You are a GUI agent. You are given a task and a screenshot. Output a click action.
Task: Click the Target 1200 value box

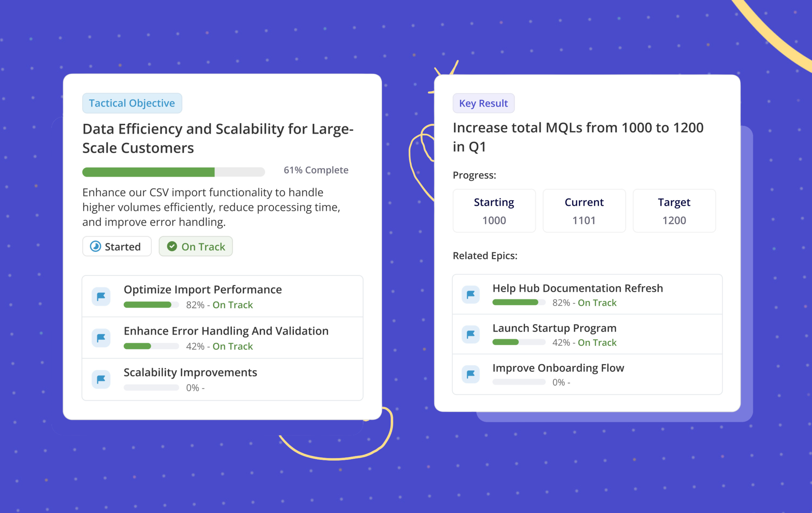tap(674, 211)
